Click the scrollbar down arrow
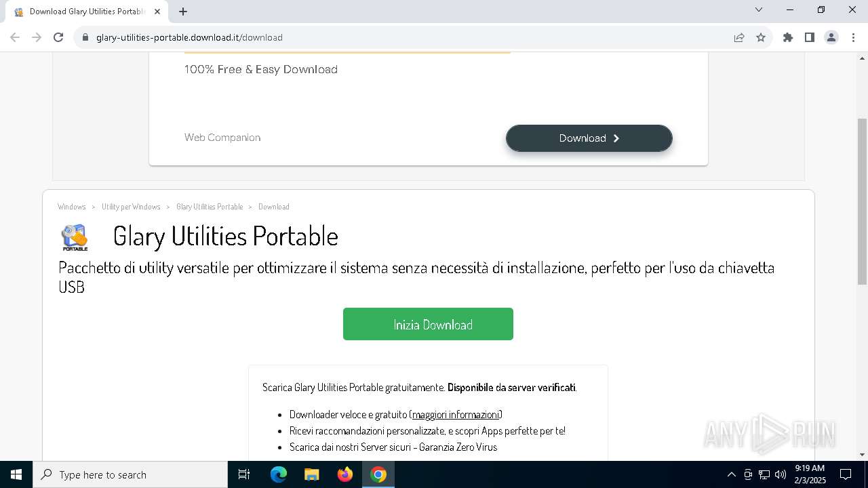The image size is (868, 488). [863, 455]
